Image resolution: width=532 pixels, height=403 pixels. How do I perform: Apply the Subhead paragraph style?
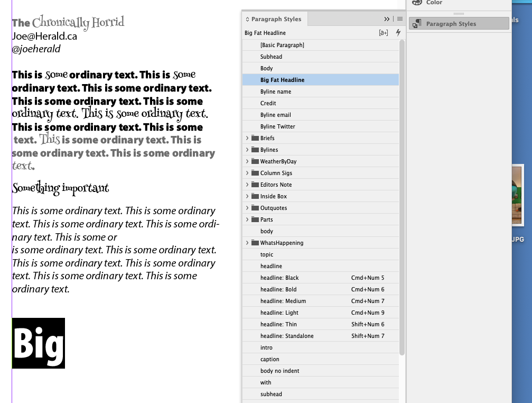[x=321, y=57]
